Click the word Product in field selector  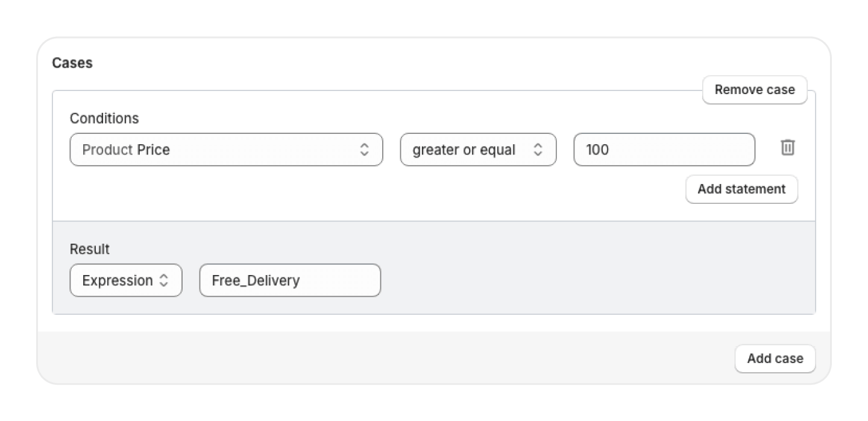click(x=107, y=150)
